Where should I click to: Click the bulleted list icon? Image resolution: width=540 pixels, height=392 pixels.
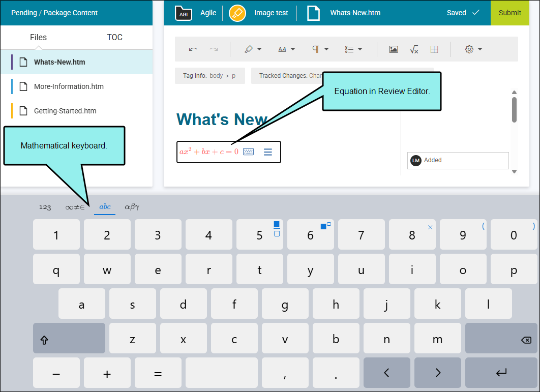coord(349,49)
